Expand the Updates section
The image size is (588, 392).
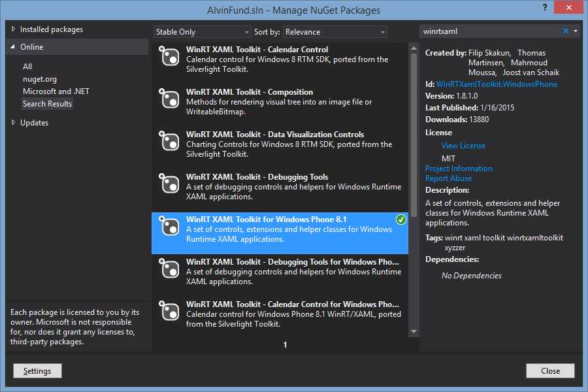[x=13, y=122]
